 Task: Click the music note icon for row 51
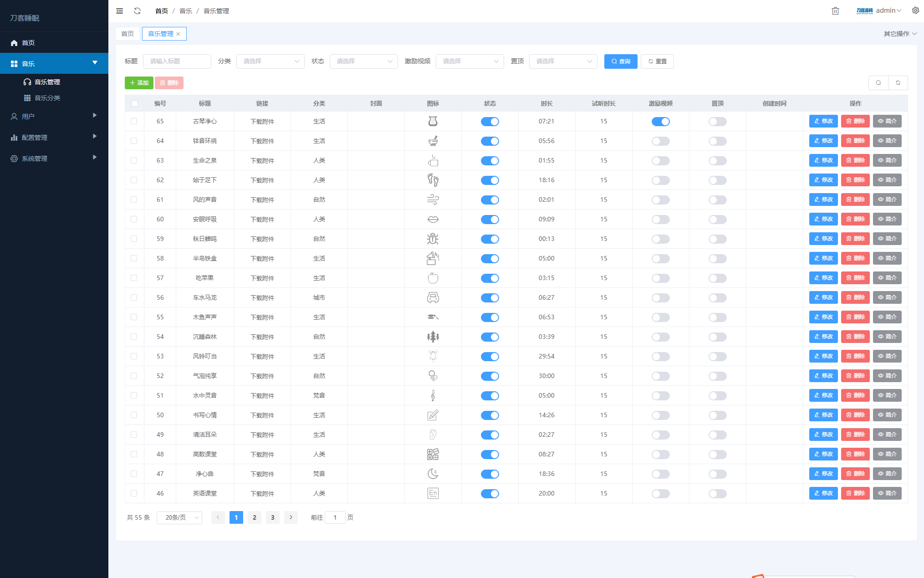(x=434, y=395)
